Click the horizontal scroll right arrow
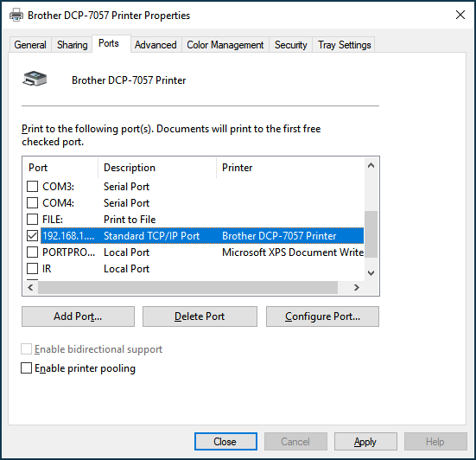 (x=357, y=287)
